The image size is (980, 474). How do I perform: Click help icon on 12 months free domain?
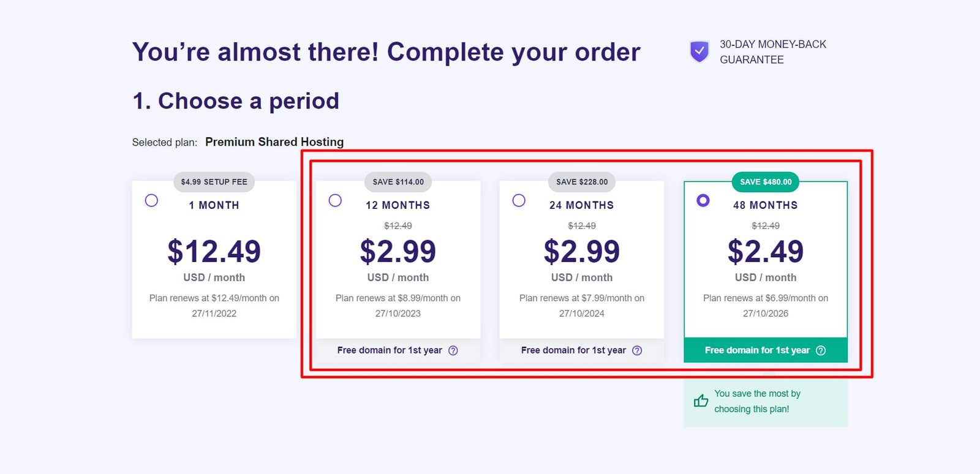coord(453,350)
